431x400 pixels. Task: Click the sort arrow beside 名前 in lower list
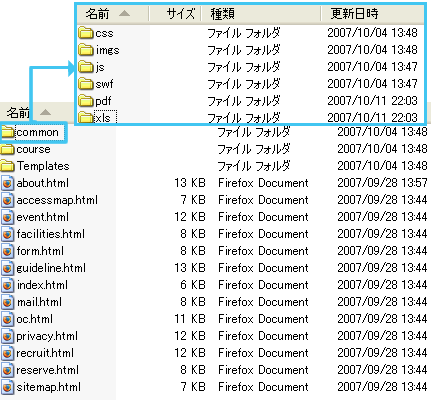45,112
